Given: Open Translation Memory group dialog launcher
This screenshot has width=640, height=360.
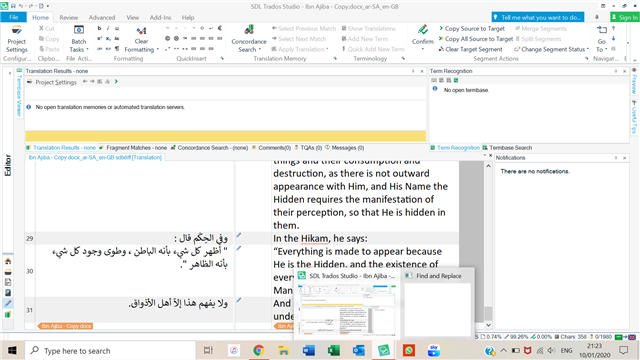Looking at the screenshot, I should (x=335, y=58).
